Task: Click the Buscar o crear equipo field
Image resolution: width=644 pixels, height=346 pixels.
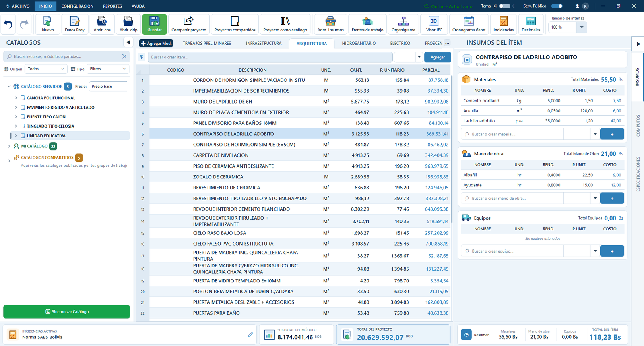Action: pyautogui.click(x=512, y=251)
